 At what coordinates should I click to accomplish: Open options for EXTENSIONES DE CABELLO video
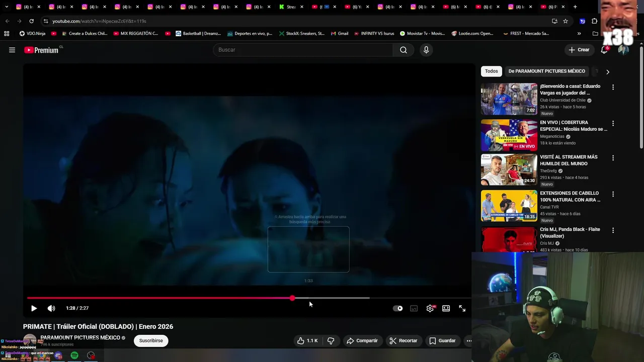pos(613,194)
